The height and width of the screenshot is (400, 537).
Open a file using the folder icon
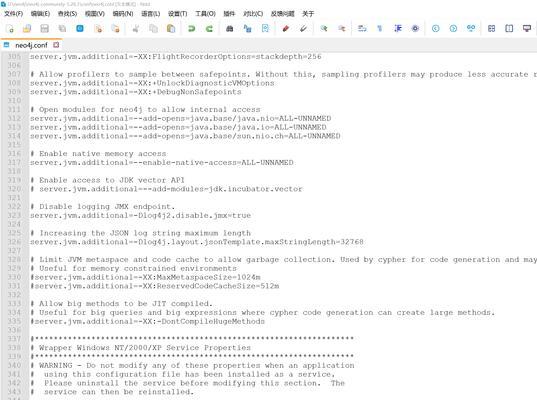coord(27,29)
